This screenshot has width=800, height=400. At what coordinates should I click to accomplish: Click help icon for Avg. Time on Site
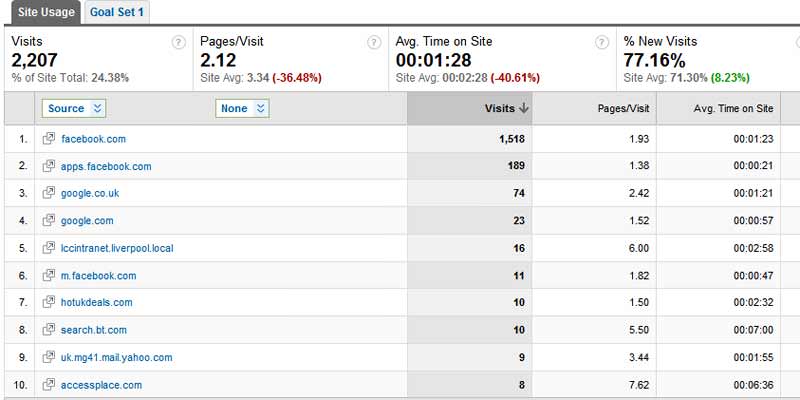(x=602, y=42)
